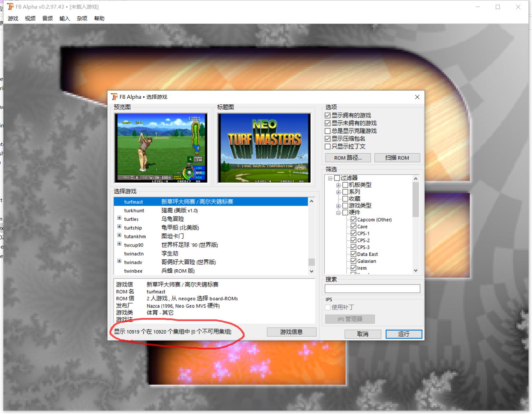Screen dimensions: 532x414
Task: Select twinactn 孪生劫 game row
Action: (x=211, y=253)
